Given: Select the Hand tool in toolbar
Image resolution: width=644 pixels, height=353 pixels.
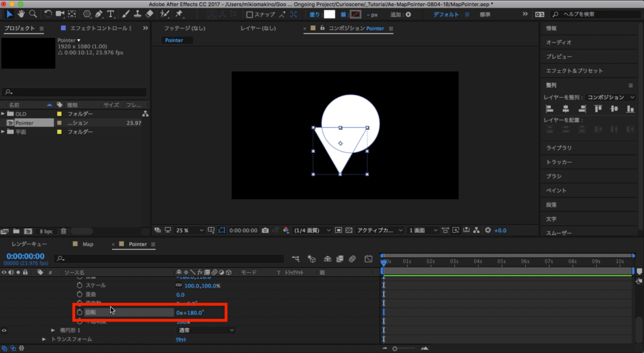Looking at the screenshot, I should (21, 14).
